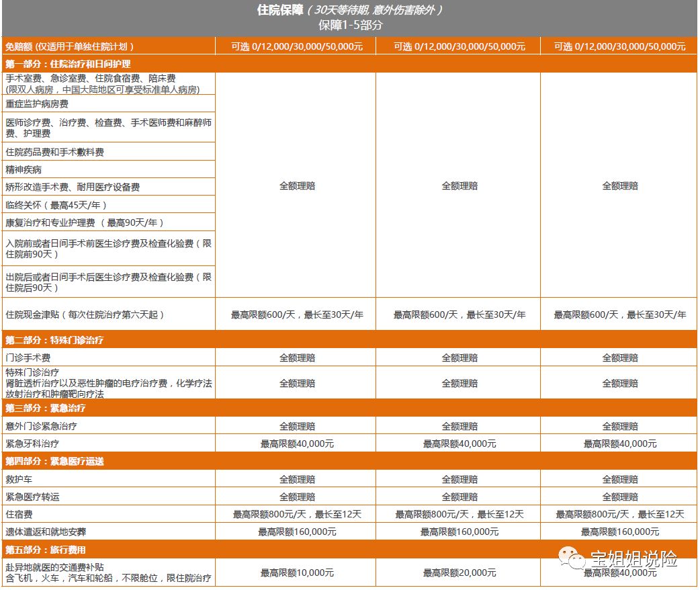Screen dimensions: 700x590
Task: Click the 第三部分：紧急治疗 section header
Action: tap(349, 408)
